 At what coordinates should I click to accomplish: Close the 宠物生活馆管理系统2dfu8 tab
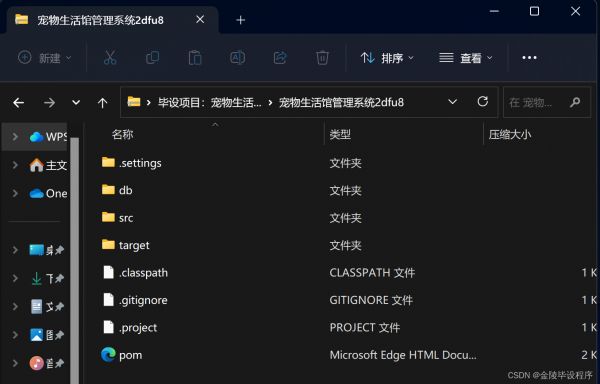coord(200,20)
